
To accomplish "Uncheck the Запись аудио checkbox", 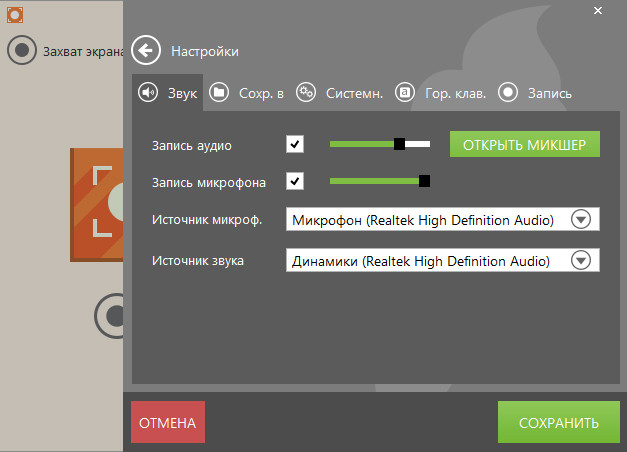I will click(x=295, y=144).
